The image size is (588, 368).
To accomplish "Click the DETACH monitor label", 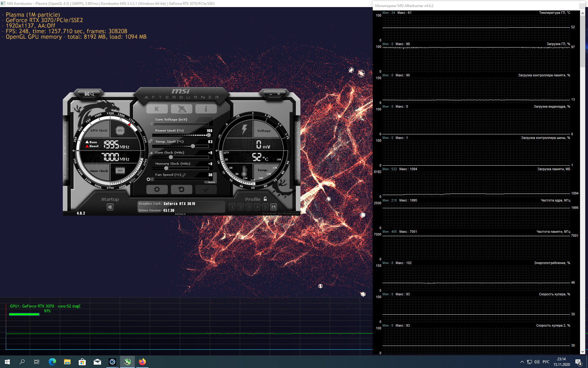I will (180, 214).
